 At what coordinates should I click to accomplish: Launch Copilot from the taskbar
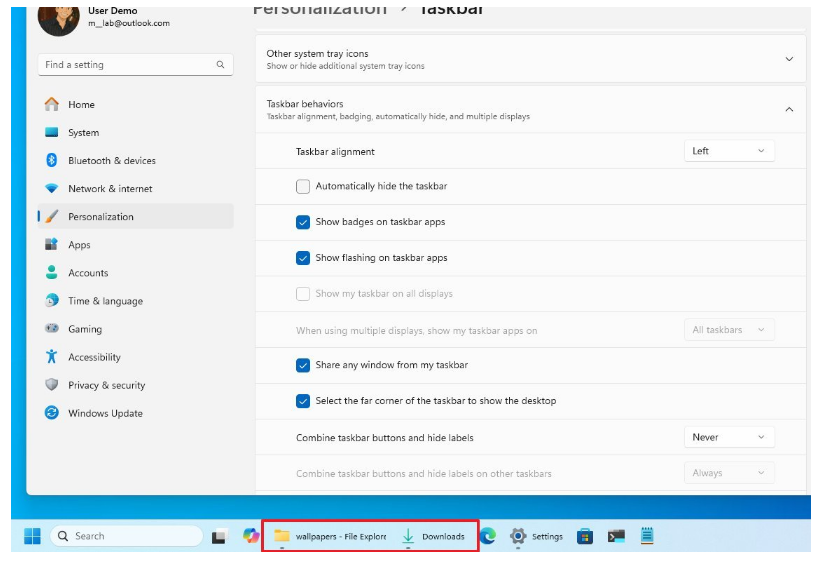pyautogui.click(x=251, y=536)
